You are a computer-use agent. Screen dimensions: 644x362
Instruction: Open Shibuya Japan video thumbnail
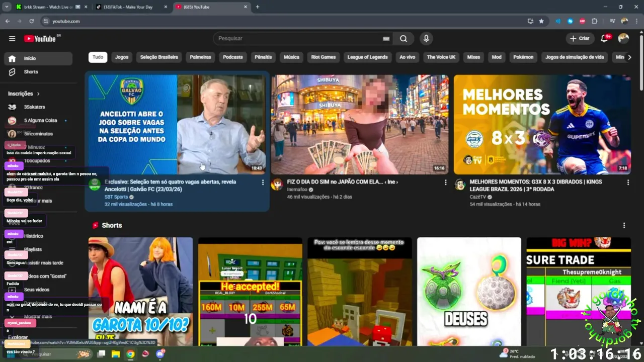pyautogui.click(x=360, y=125)
